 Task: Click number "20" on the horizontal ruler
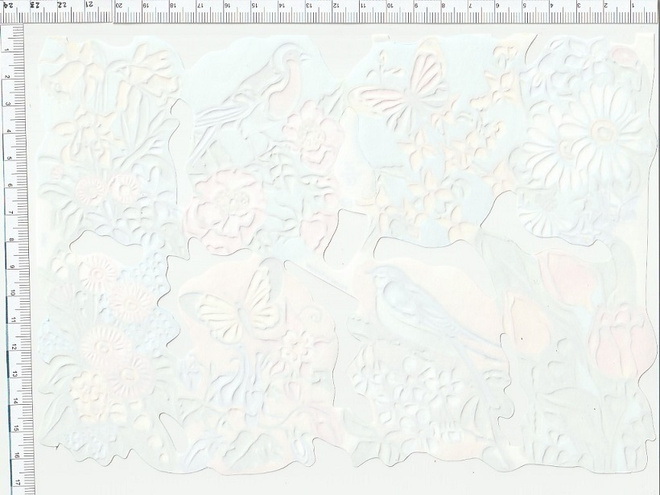[119, 5]
